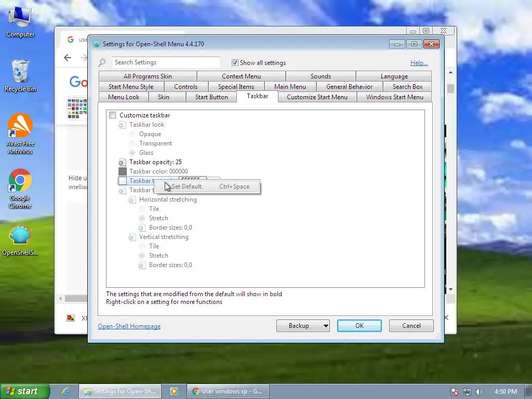Open the All Programs Skin tab
Screen dimensions: 532x399
tap(148, 76)
